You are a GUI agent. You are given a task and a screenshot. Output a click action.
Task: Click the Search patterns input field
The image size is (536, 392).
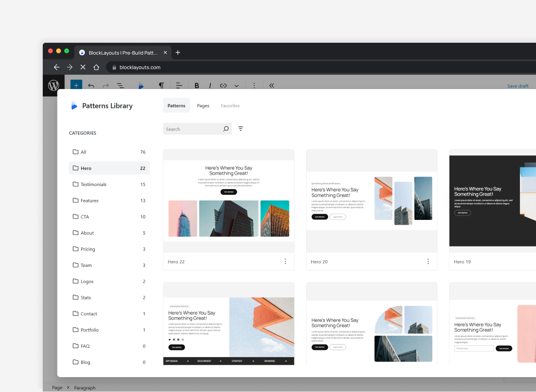(x=197, y=129)
